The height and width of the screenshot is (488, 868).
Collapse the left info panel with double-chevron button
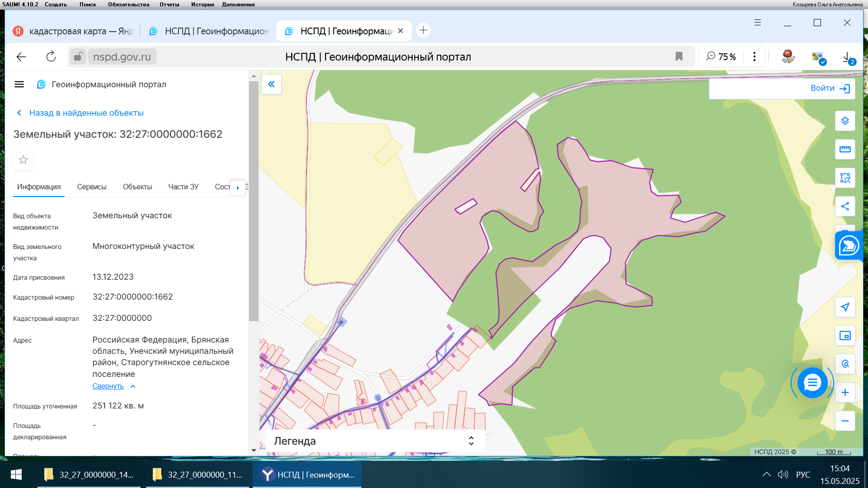(x=271, y=84)
